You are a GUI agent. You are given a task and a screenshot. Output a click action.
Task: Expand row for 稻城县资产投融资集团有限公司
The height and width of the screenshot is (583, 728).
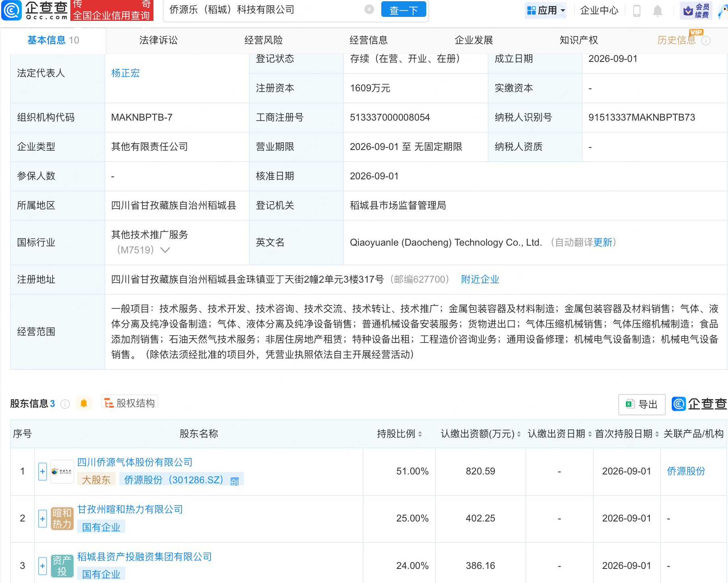pyautogui.click(x=43, y=566)
